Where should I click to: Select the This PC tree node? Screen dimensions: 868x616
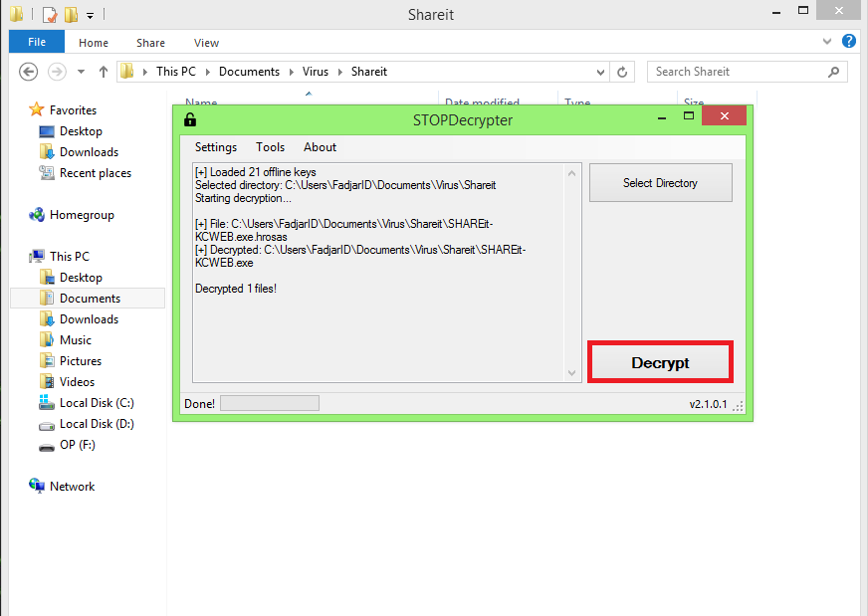point(70,256)
